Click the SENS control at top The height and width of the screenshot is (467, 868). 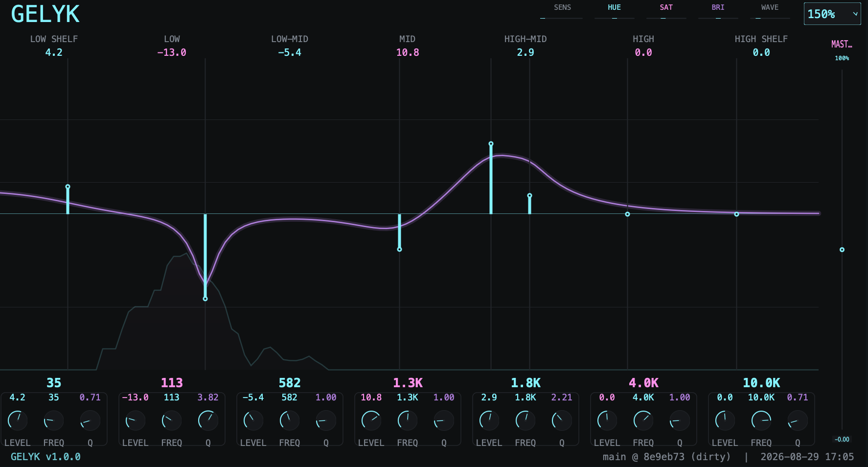click(x=562, y=11)
